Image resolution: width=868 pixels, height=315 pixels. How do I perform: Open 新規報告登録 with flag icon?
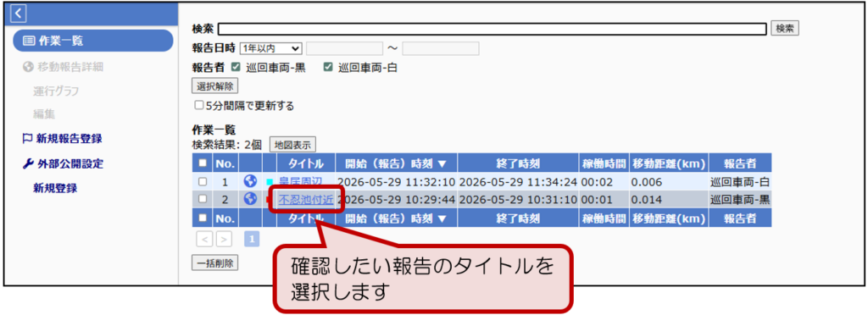62,139
